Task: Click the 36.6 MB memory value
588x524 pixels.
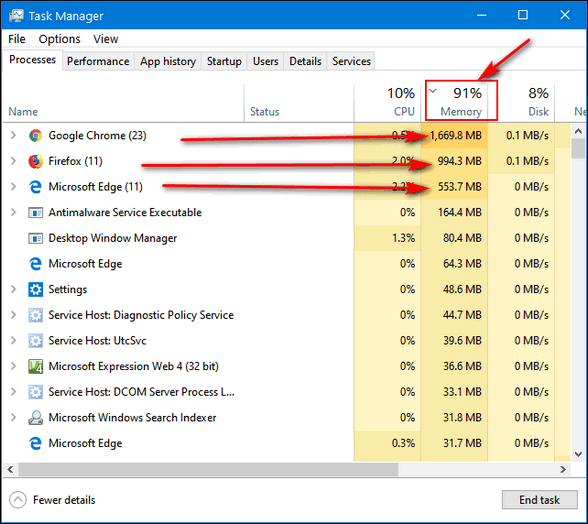Action: pos(462,366)
